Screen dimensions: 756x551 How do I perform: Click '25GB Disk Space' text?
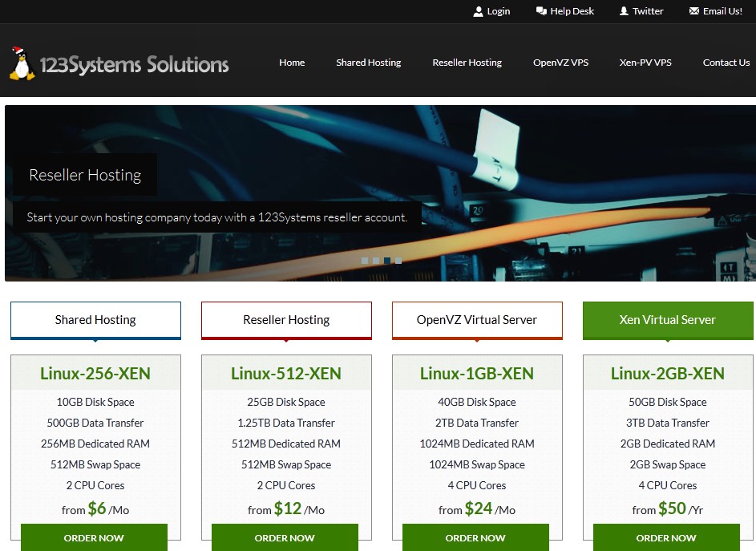pyautogui.click(x=286, y=402)
